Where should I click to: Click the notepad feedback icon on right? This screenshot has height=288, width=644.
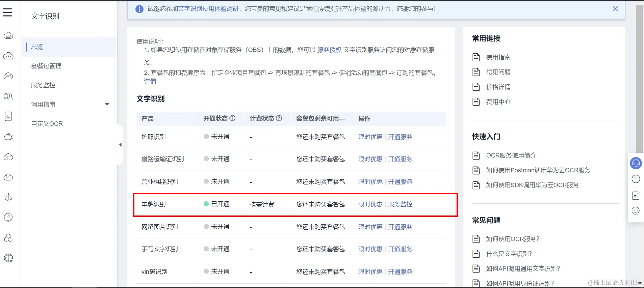(x=636, y=195)
